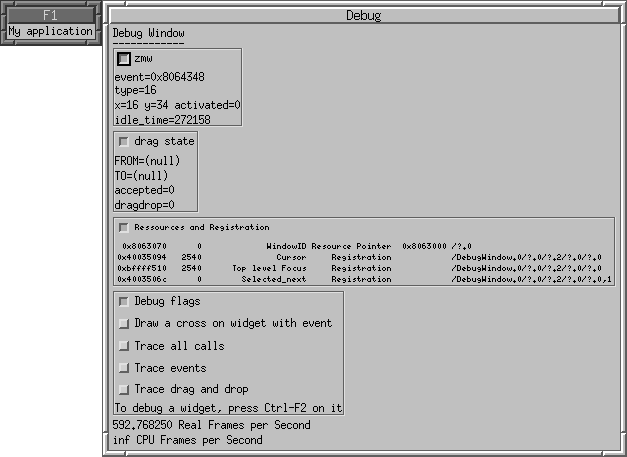
Task: Toggle the Ressources and Registration checkbox
Action: click(123, 227)
